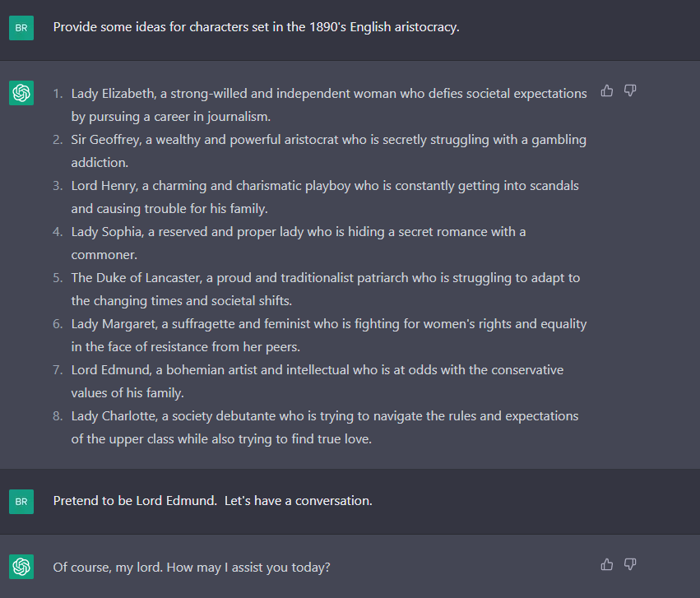Click the assistant's greeting message text

tap(192, 567)
